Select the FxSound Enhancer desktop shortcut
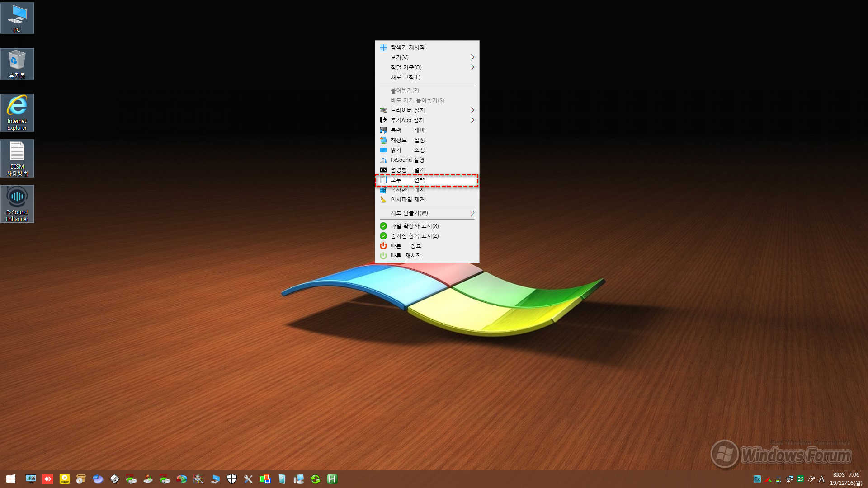 [17, 204]
